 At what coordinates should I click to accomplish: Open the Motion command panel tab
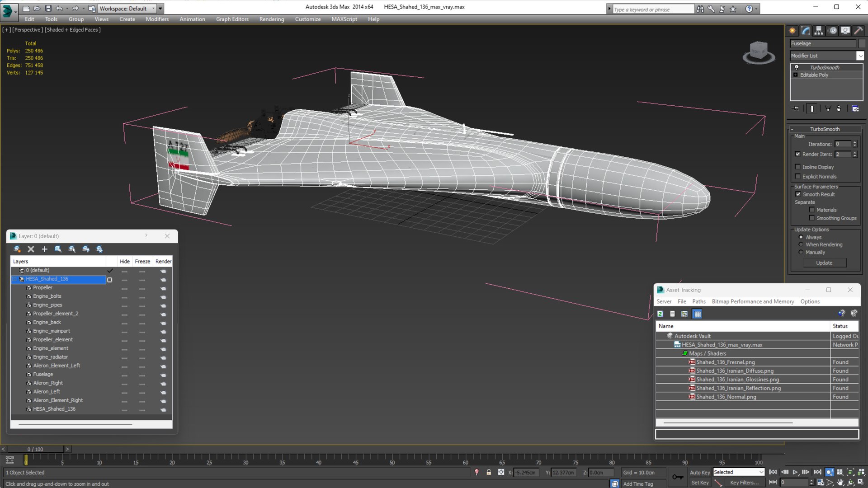[833, 31]
